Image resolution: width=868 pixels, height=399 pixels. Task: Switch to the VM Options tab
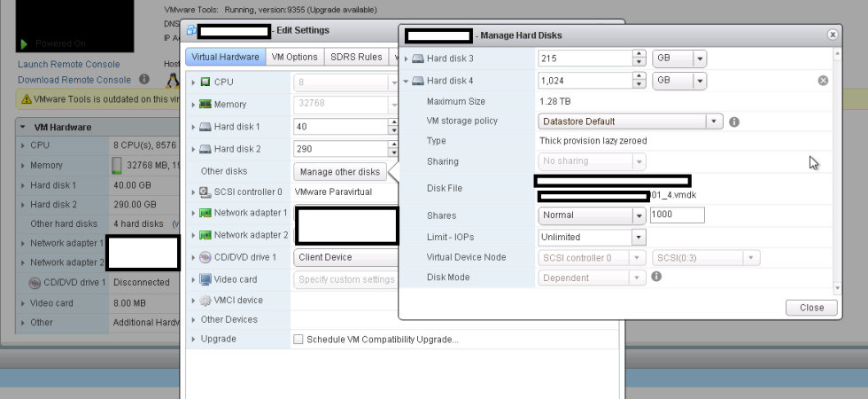click(x=294, y=57)
